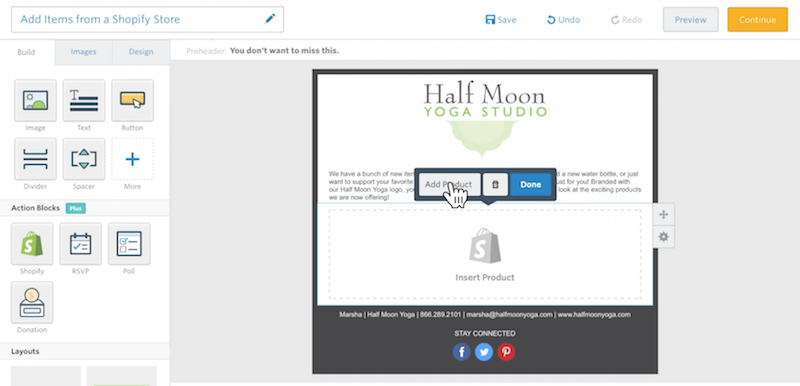Click the move block handle icon
800x386 pixels.
pos(663,215)
